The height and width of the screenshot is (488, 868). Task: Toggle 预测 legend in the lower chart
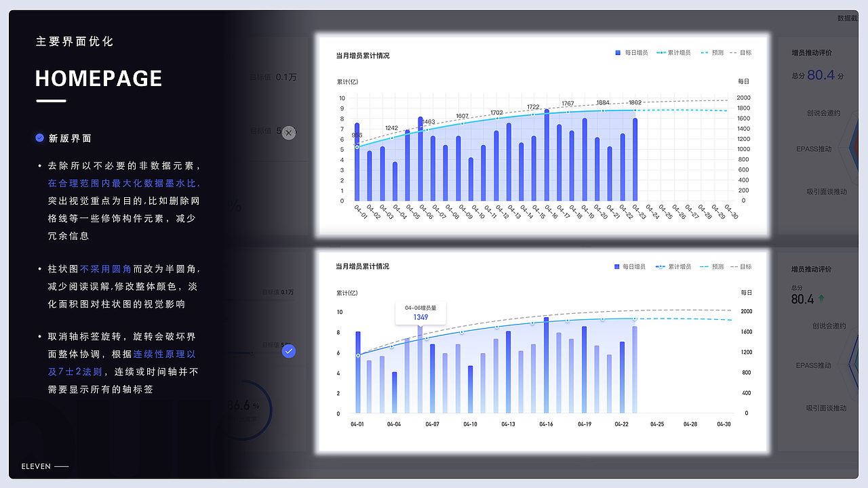coord(712,267)
